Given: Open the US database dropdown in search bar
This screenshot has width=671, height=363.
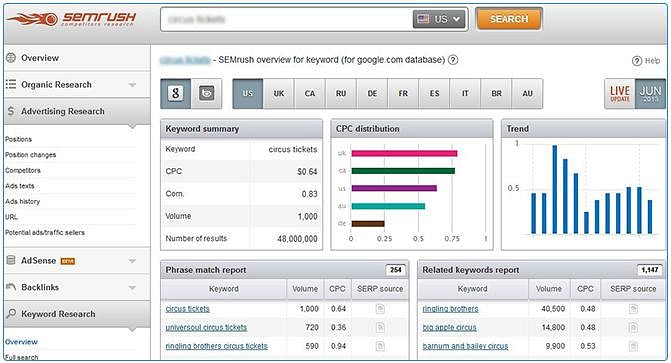Looking at the screenshot, I should pyautogui.click(x=439, y=19).
